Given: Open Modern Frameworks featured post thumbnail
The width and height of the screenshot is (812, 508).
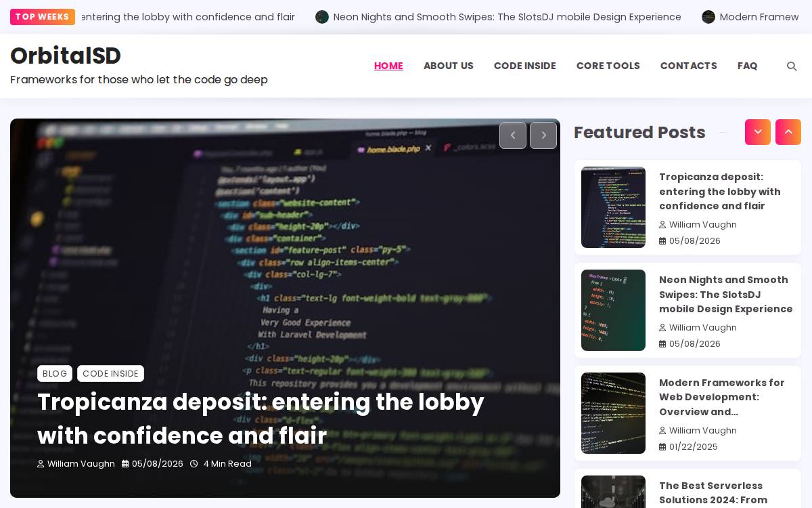Looking at the screenshot, I should (613, 413).
